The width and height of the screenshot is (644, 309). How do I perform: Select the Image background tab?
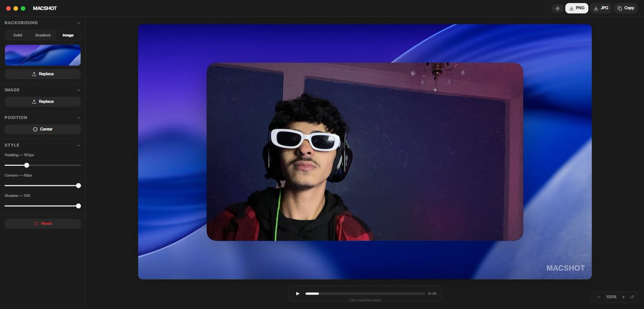tap(68, 35)
